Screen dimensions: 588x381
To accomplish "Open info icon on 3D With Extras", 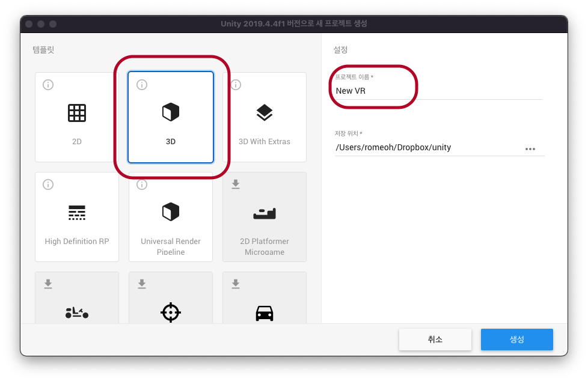I will [236, 85].
